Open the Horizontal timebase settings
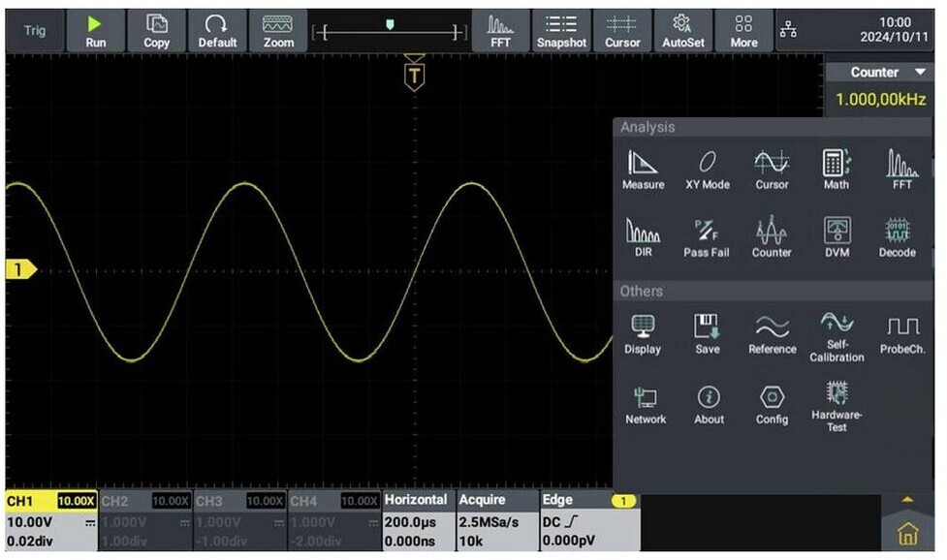947x560 pixels. [x=417, y=520]
